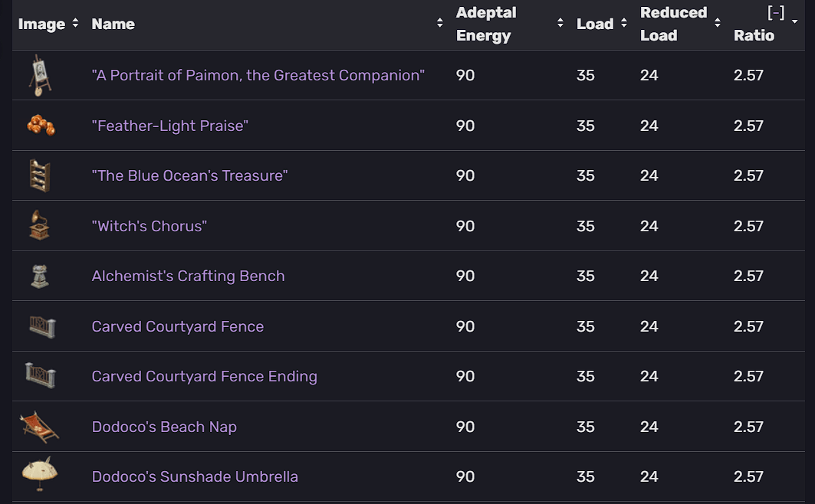Screen dimensions: 815x504
Task: Open the "Feather-Light Praise" link
Action: click(170, 126)
